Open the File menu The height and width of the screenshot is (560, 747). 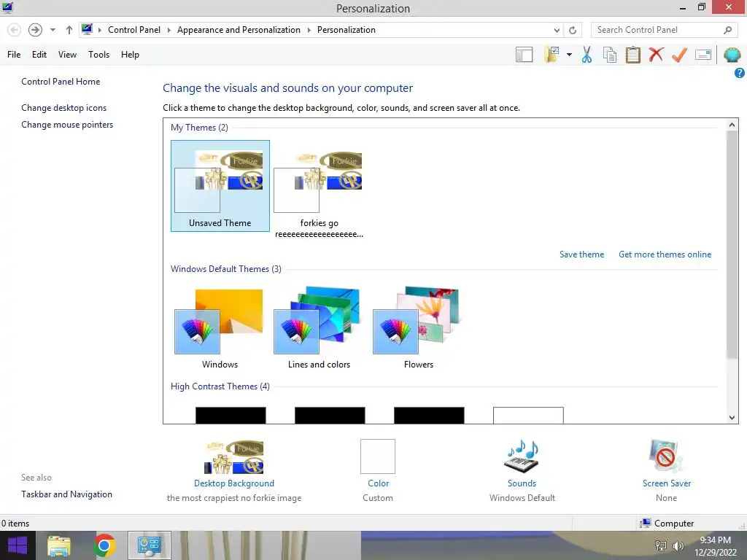pyautogui.click(x=14, y=55)
